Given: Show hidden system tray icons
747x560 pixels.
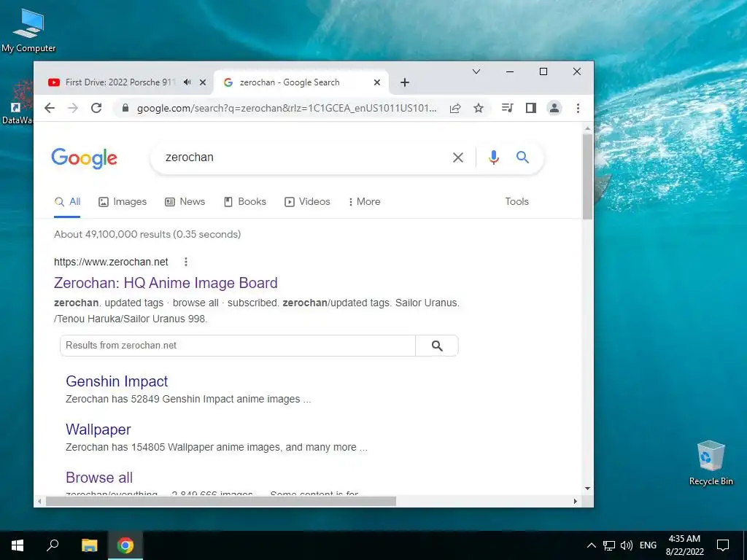Looking at the screenshot, I should (591, 545).
